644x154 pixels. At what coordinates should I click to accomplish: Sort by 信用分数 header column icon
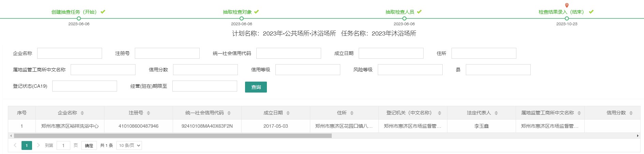631,113
